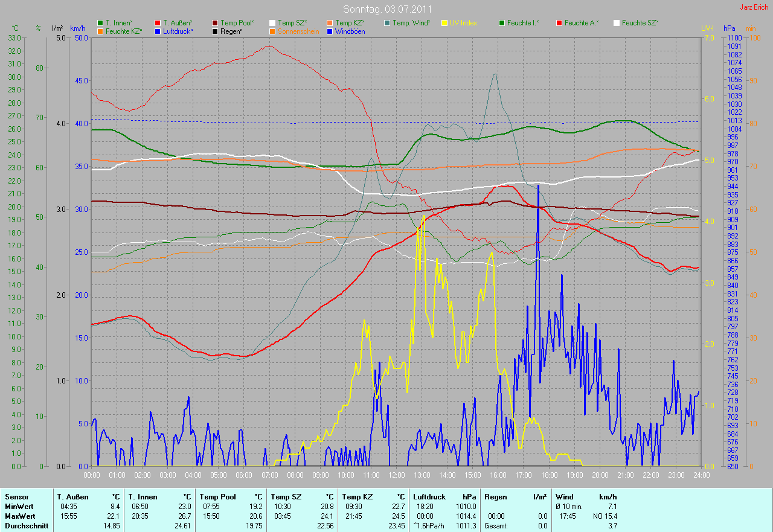Click the km/h axis unit above the chart
The height and width of the screenshot is (532, 773).
click(78, 28)
